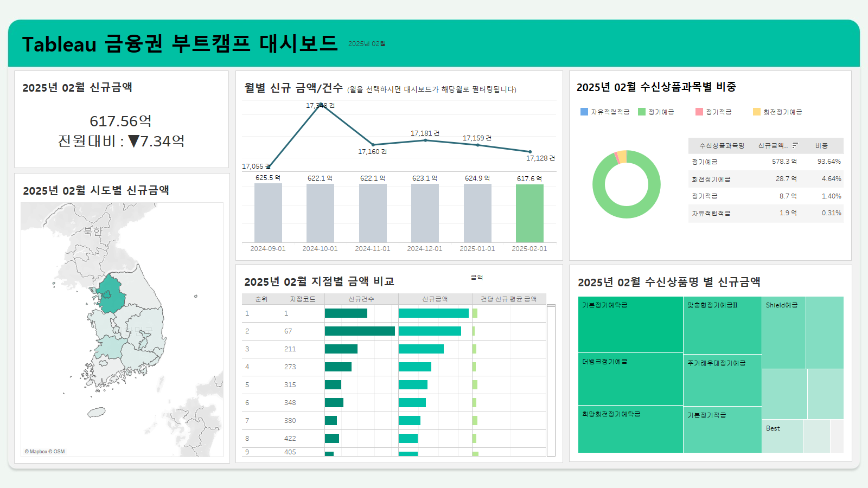
Task: Click the peak line point for 2024-10
Action: point(321,104)
